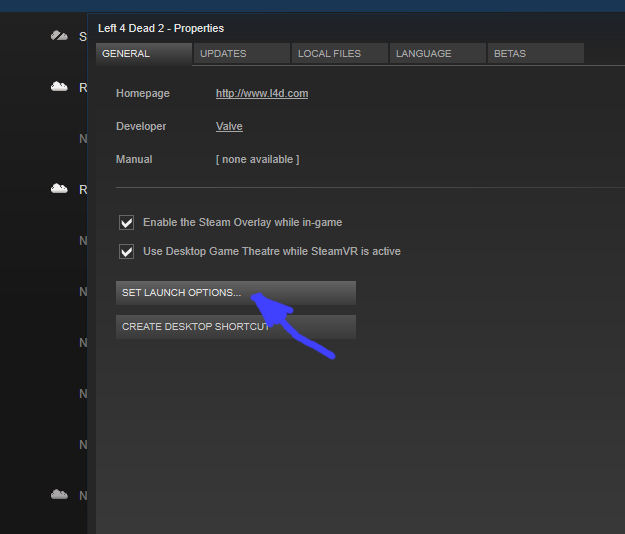
Task: Click the 'Manual' label
Action: [134, 159]
